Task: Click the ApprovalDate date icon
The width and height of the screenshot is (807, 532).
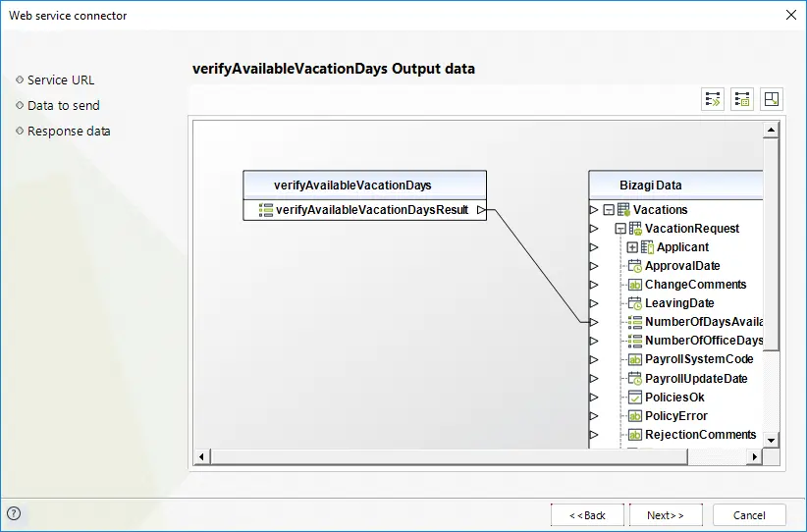Action: [x=635, y=266]
